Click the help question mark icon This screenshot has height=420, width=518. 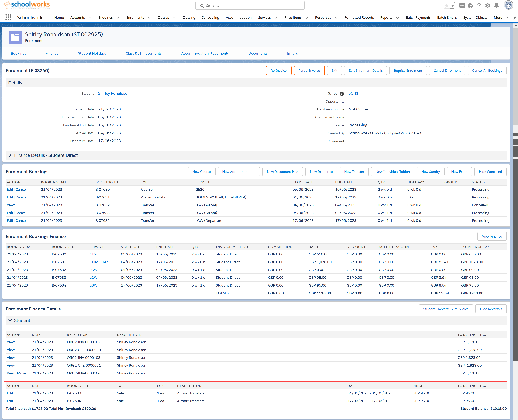click(x=479, y=5)
